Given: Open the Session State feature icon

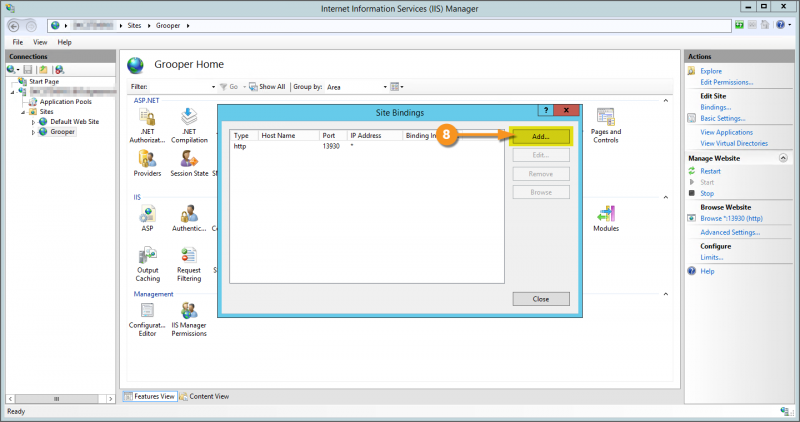Looking at the screenshot, I should pos(189,159).
